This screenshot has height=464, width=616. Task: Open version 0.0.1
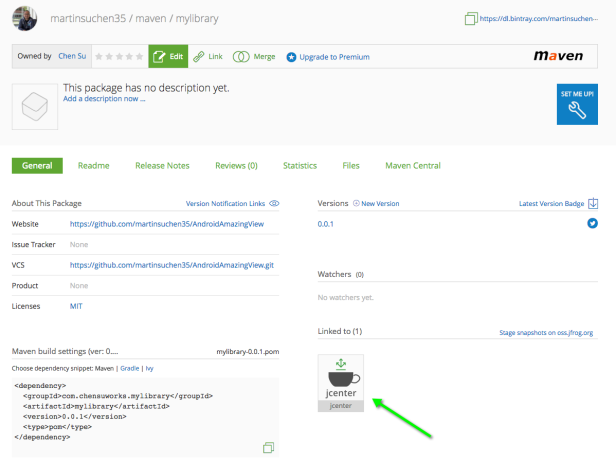(x=325, y=224)
